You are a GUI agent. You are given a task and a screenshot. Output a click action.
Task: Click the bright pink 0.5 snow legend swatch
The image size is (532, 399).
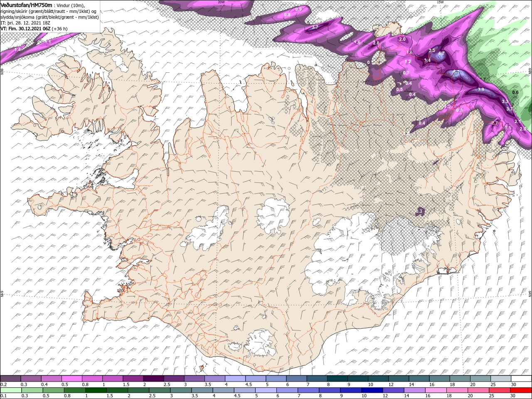click(x=71, y=378)
